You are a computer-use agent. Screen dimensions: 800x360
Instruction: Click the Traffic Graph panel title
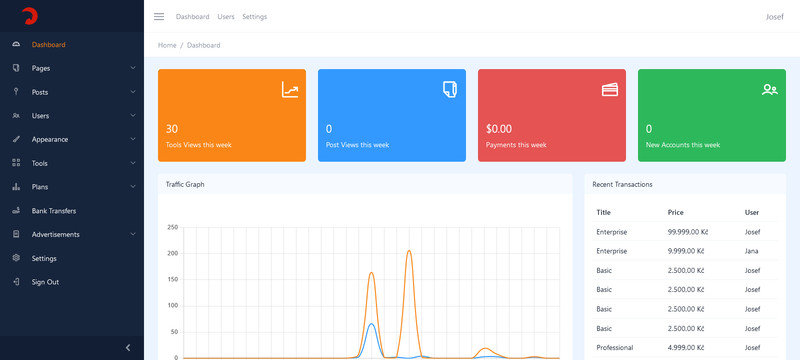[x=185, y=185]
